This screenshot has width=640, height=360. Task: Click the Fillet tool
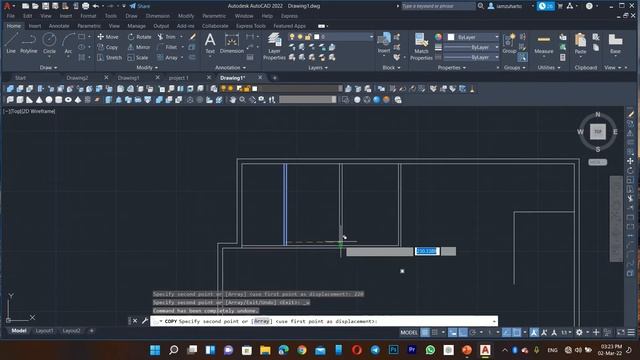(x=167, y=47)
